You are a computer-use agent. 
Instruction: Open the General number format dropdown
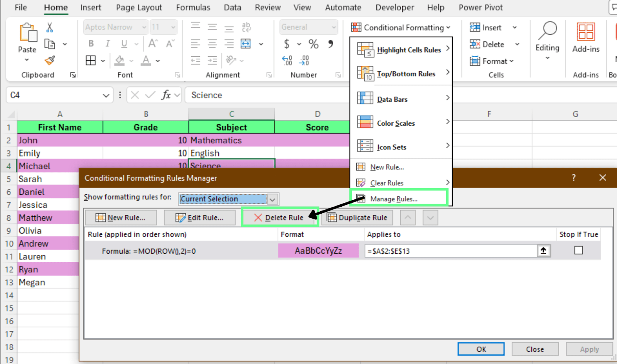(334, 27)
